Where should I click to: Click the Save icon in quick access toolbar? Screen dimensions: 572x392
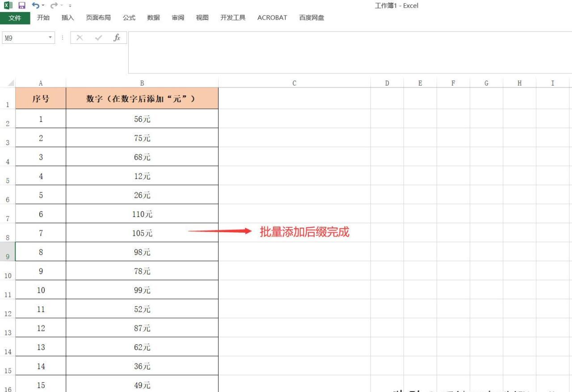[21, 6]
